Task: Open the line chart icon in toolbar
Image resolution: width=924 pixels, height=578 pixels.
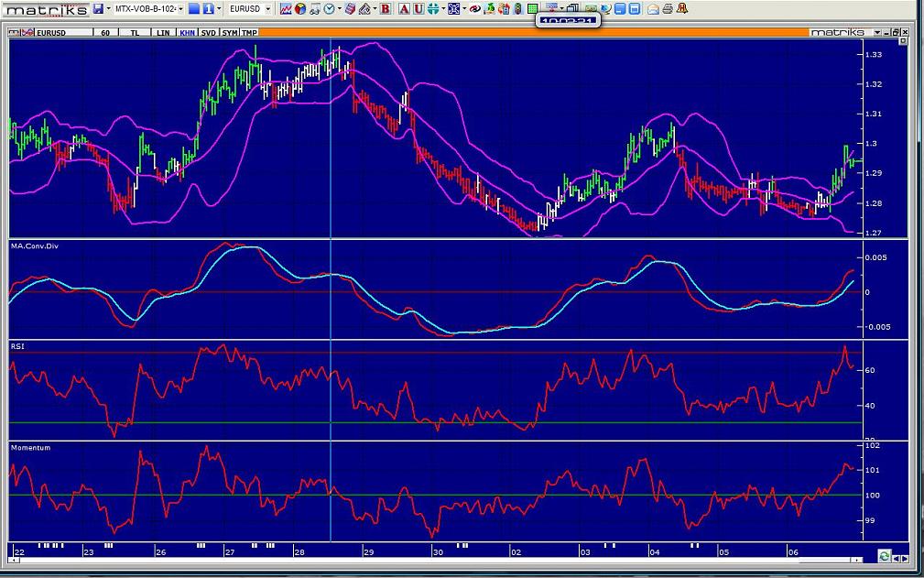Action: coord(286,9)
